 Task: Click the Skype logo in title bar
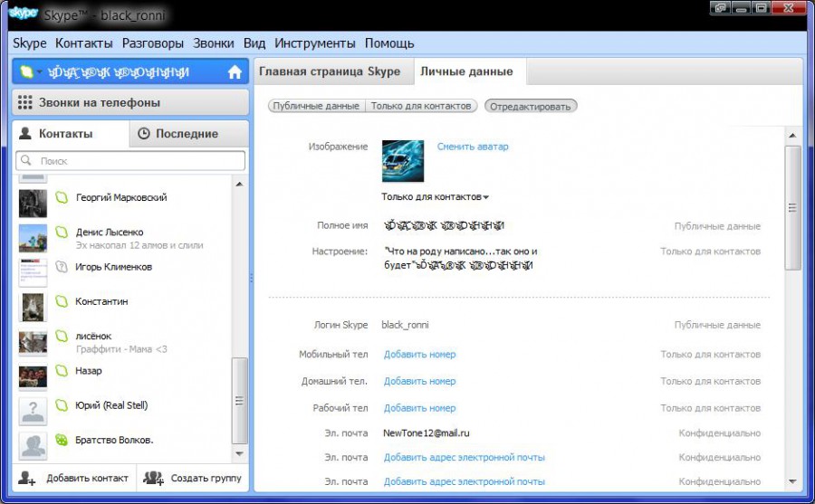[24, 13]
